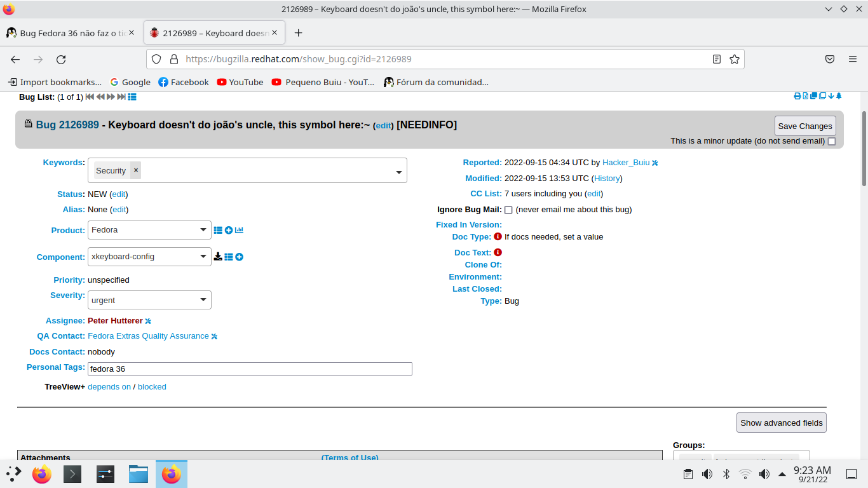Go to last bug in list icon
868x488 pixels.
121,97
